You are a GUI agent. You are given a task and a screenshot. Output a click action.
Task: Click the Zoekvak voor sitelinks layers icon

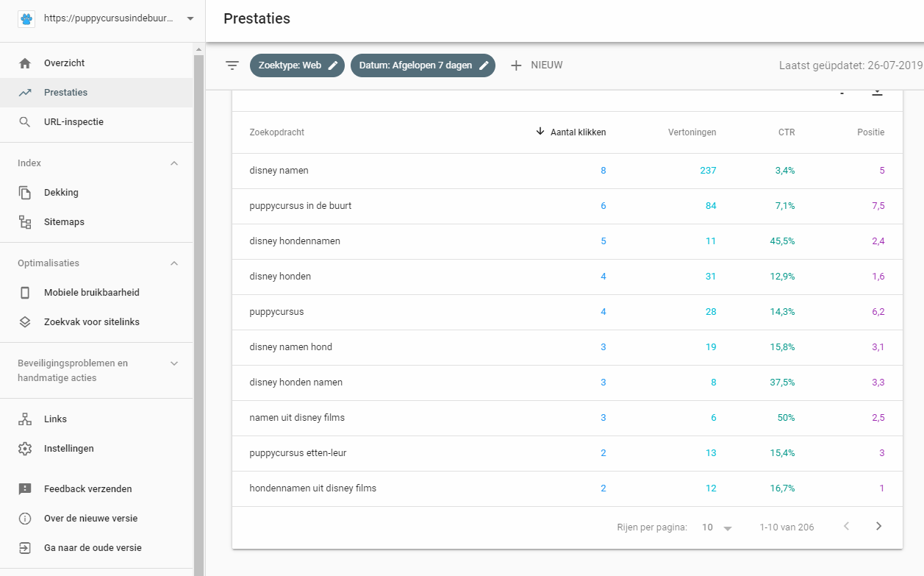25,322
